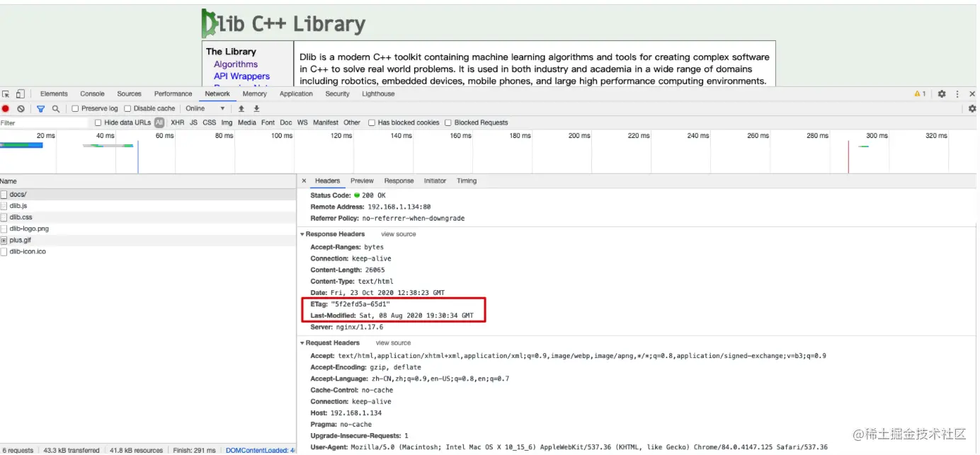Select the docs/ request row
The height and width of the screenshot is (455, 980).
(148, 195)
